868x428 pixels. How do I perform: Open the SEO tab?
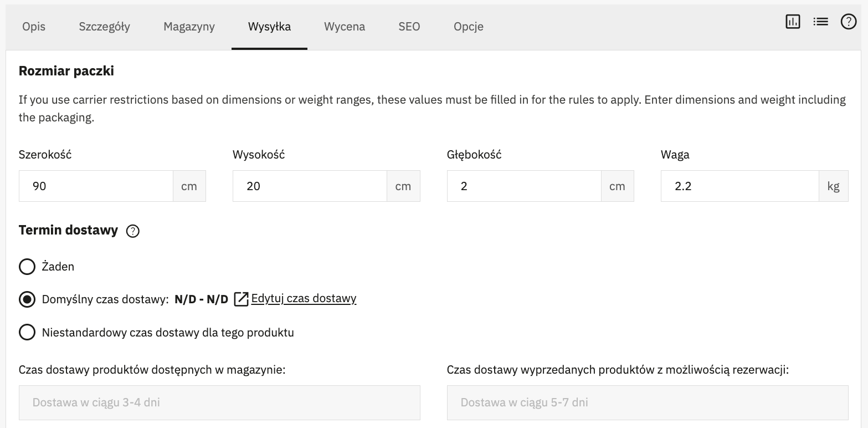tap(409, 27)
